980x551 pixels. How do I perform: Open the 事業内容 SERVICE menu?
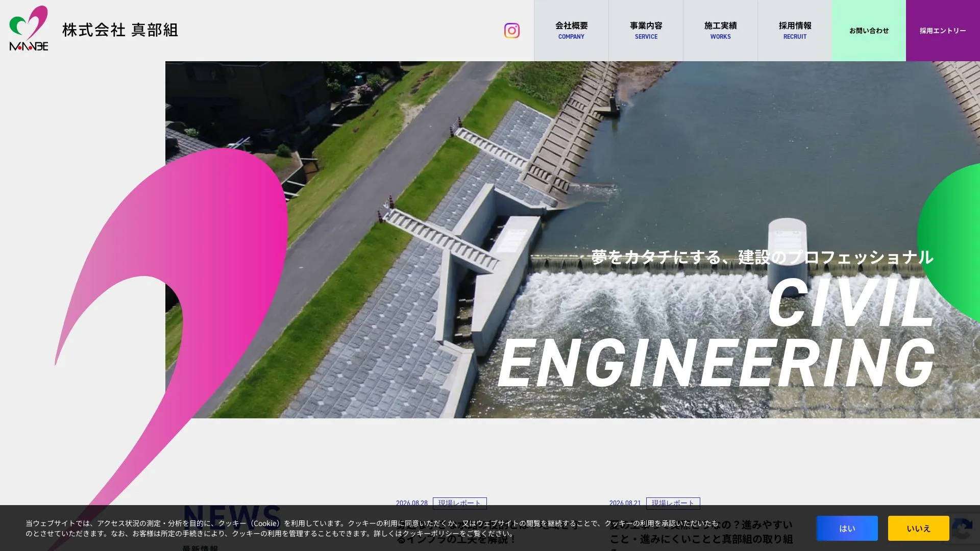click(x=646, y=31)
